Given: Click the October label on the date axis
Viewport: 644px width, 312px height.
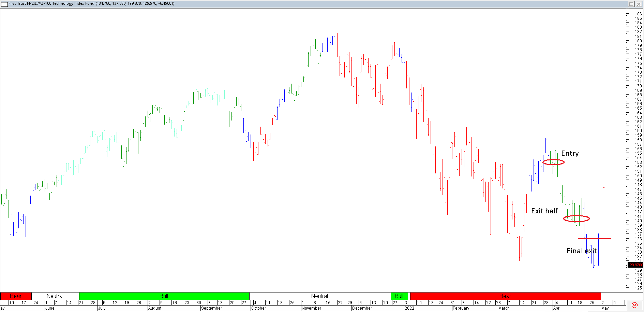Looking at the screenshot, I should tap(258, 308).
